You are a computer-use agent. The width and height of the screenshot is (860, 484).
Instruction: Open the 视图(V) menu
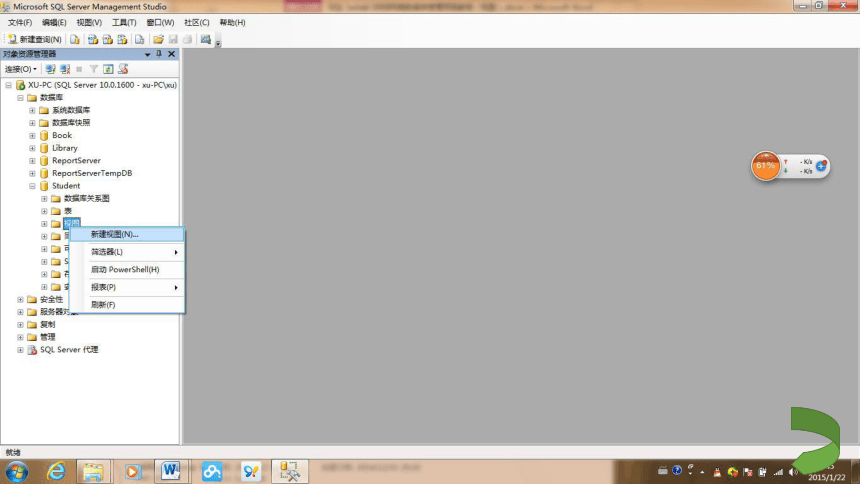click(89, 22)
